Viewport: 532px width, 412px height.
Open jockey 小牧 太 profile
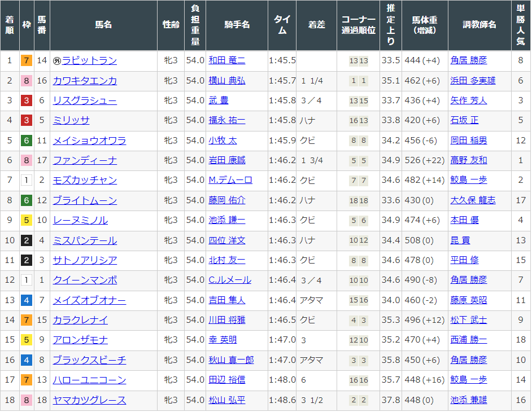coord(223,141)
